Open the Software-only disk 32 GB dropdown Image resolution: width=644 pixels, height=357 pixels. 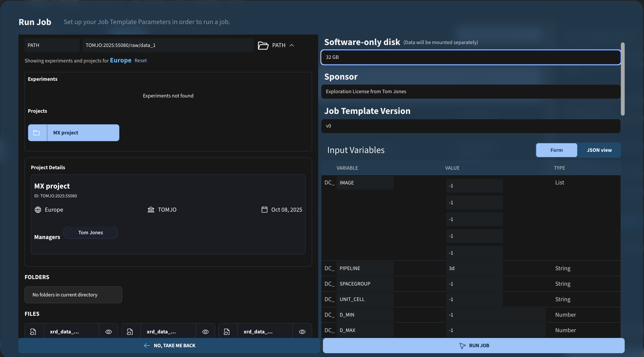(x=471, y=57)
